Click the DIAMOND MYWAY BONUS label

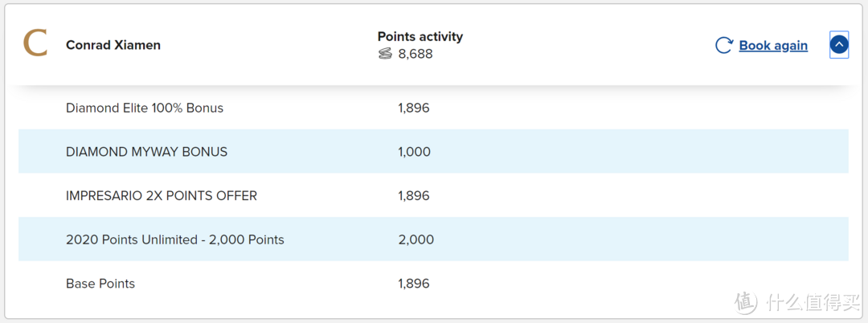146,152
